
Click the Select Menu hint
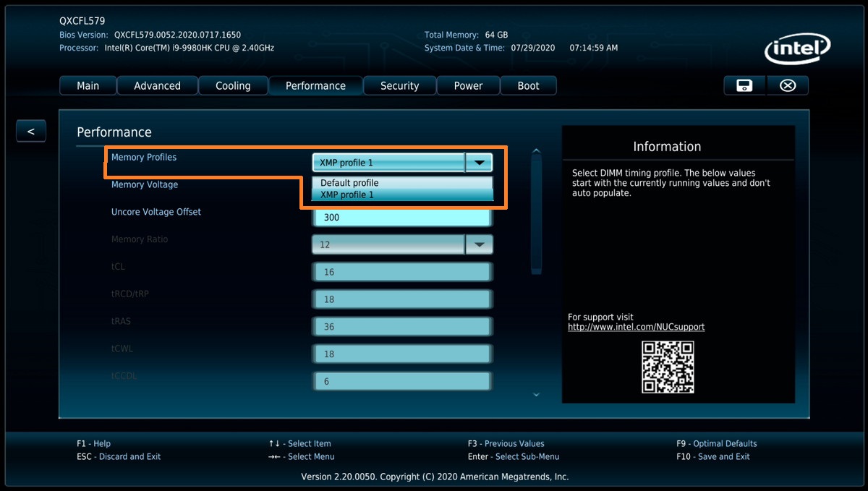tap(301, 456)
